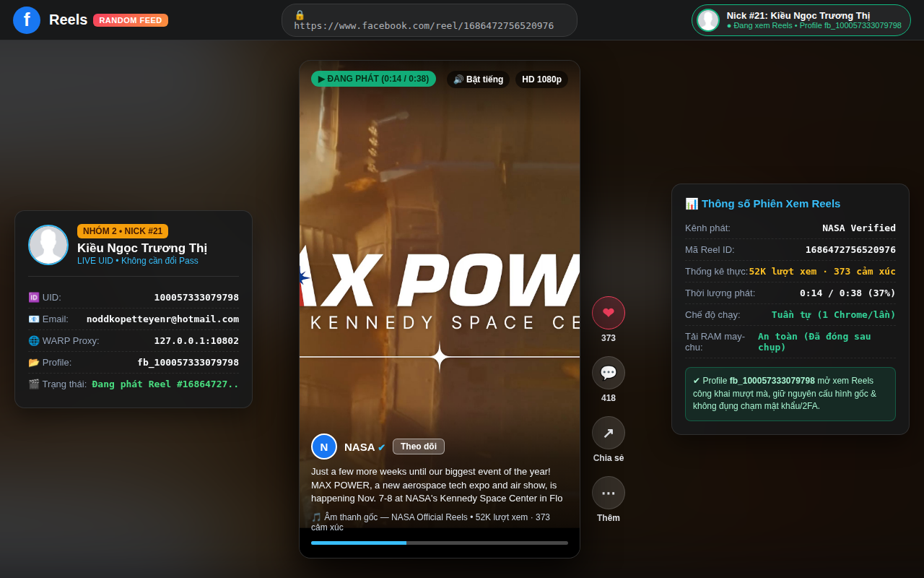Click the Facebook logo icon

pyautogui.click(x=27, y=20)
